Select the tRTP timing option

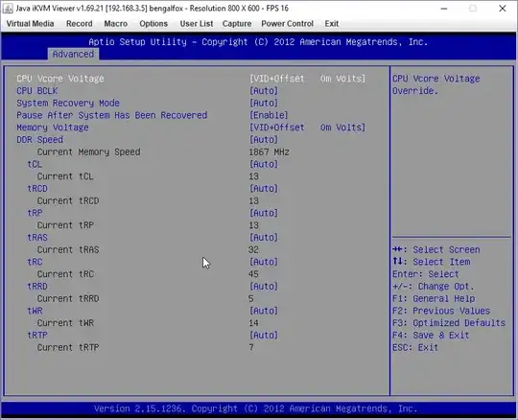tap(37, 336)
